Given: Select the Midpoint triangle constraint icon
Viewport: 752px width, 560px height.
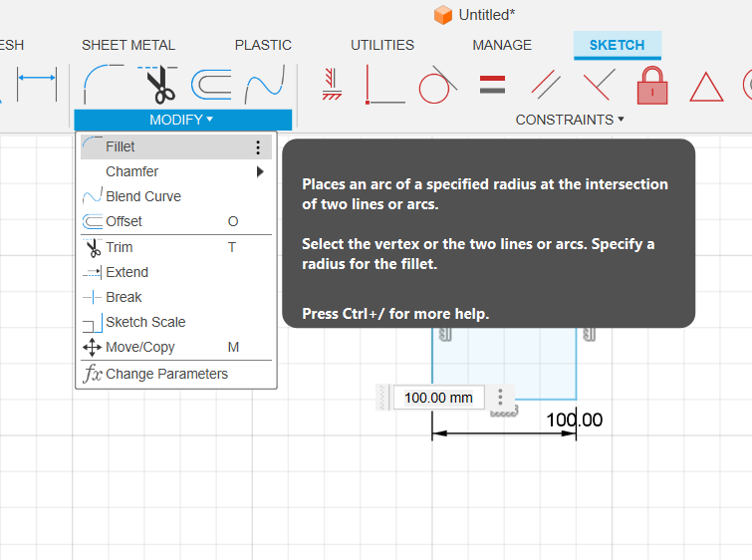Looking at the screenshot, I should [706, 87].
